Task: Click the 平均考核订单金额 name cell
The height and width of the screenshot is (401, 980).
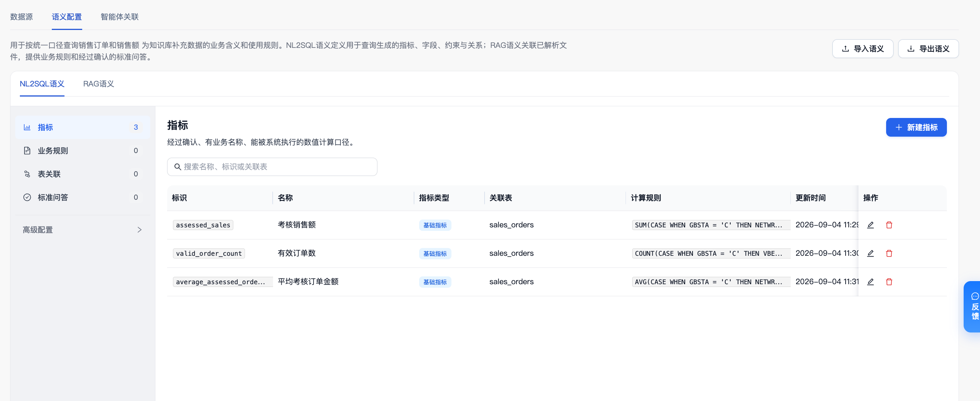Action: (x=308, y=281)
